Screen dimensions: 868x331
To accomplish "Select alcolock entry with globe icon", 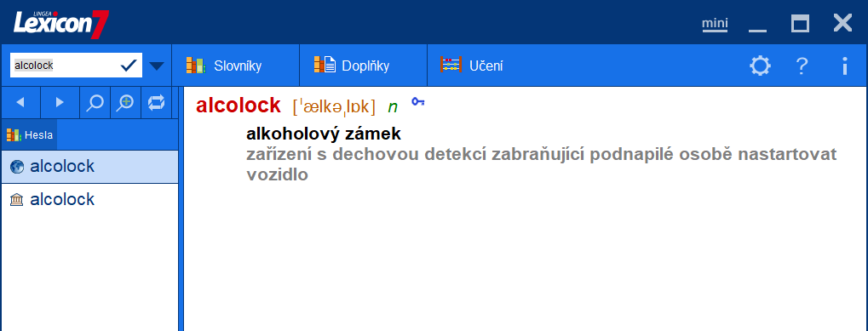I will coord(89,166).
